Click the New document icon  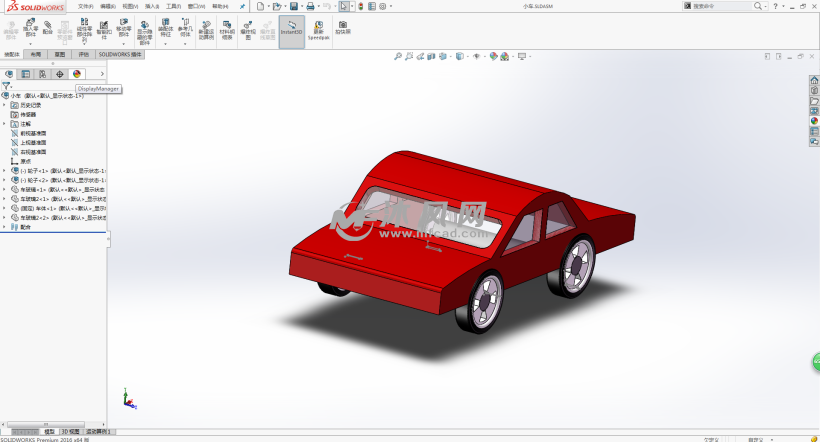point(260,6)
